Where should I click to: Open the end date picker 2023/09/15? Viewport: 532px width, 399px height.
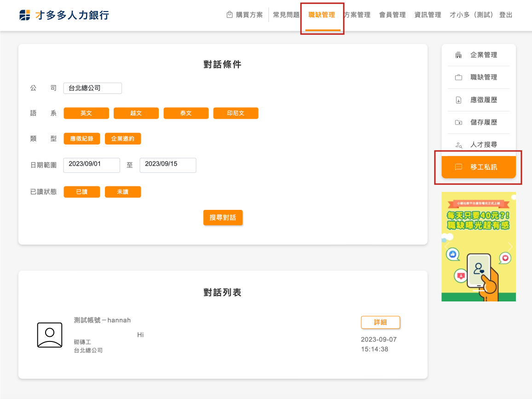click(168, 165)
